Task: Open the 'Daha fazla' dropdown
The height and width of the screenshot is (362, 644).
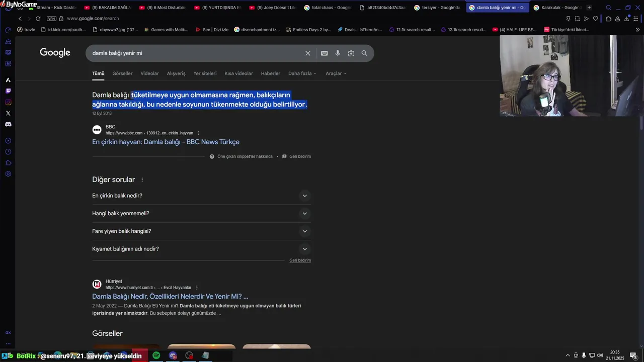Action: 302,73
